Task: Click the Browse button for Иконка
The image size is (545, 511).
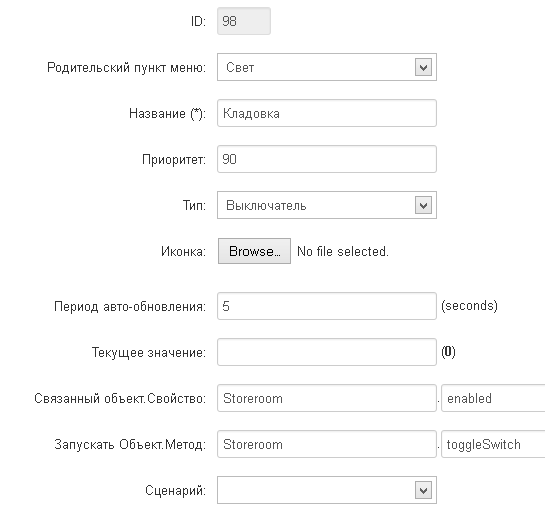Action: click(254, 251)
